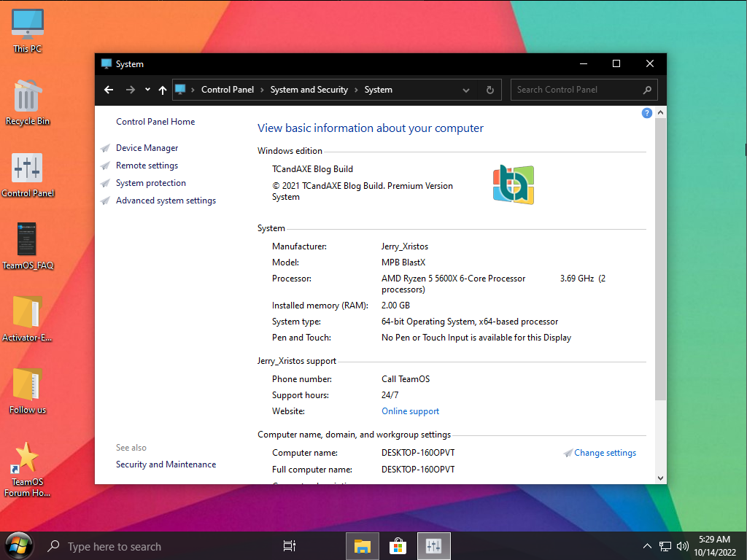
Task: Launch Microsoft Store from the taskbar
Action: tap(398, 546)
